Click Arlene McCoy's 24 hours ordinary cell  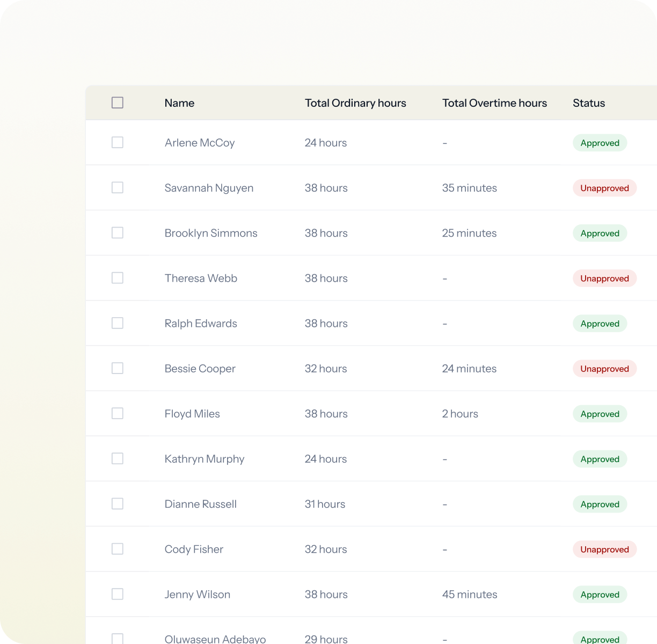(x=326, y=143)
